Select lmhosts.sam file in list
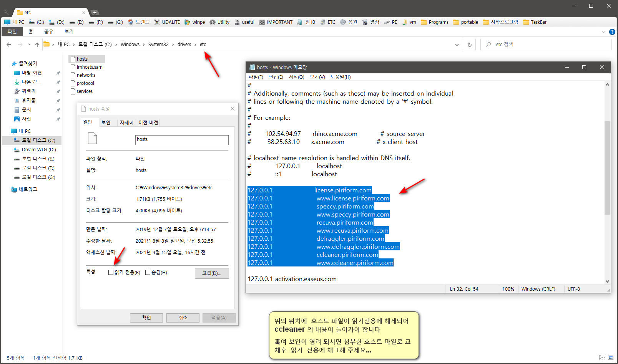 click(x=86, y=67)
